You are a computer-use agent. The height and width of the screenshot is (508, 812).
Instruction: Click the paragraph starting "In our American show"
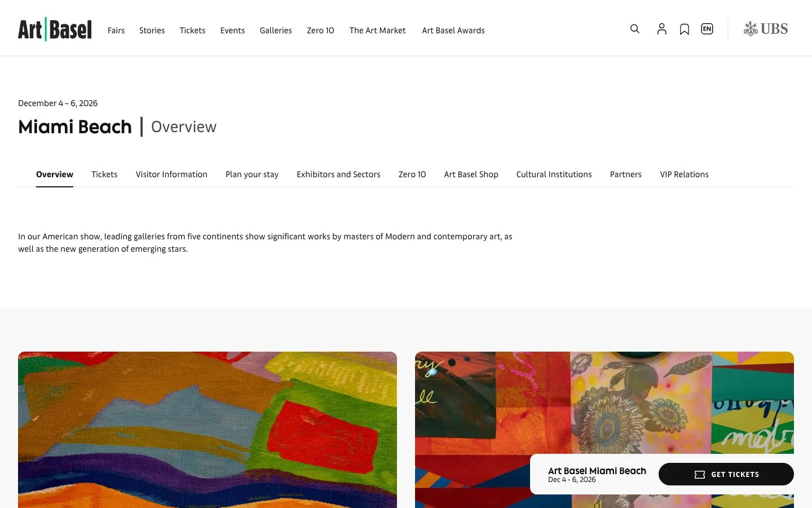(x=265, y=243)
